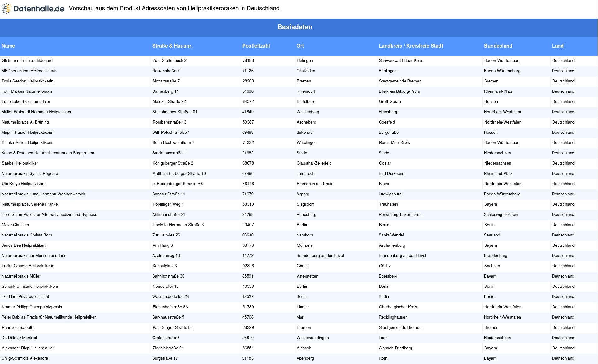Click the name Naturheilpraxis Müller
598x364 pixels.
(21, 276)
